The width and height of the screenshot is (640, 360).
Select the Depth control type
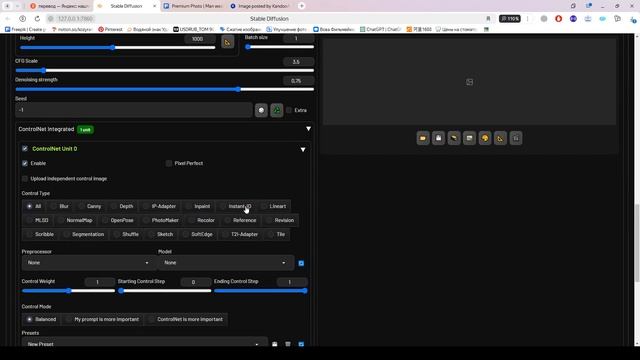(x=122, y=207)
